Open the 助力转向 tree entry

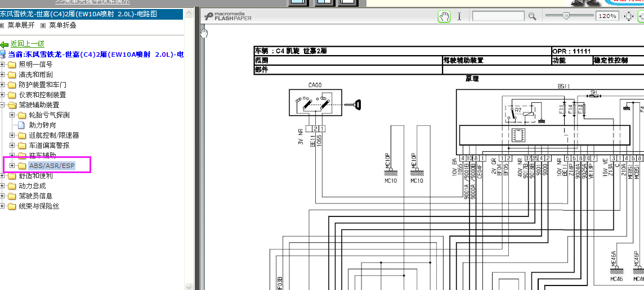coord(42,125)
